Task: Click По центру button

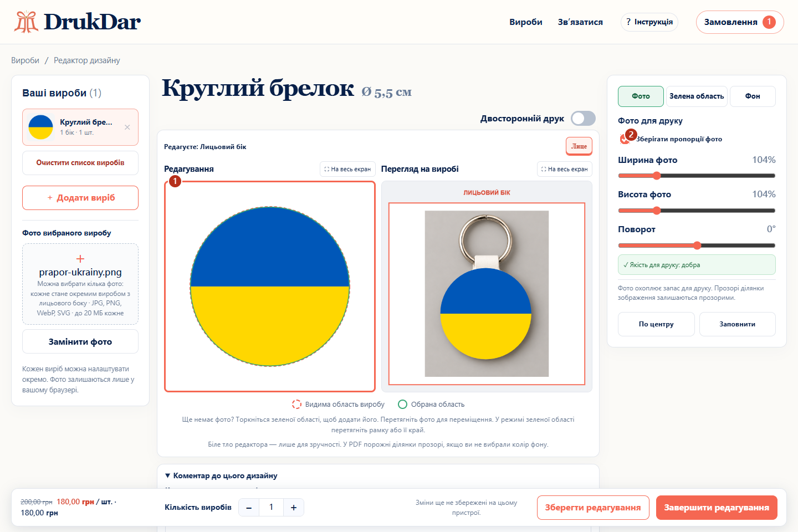Action: [656, 324]
